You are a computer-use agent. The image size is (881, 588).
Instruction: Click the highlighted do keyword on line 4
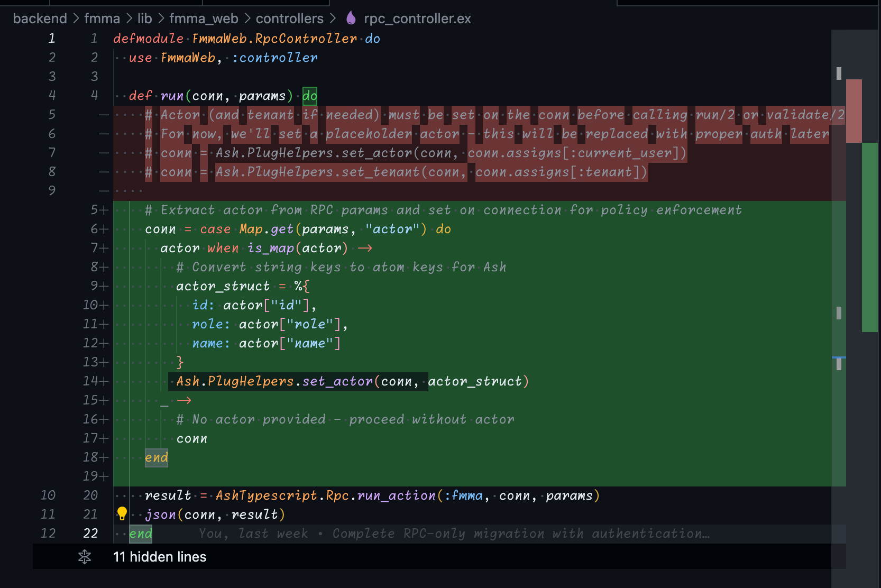310,96
